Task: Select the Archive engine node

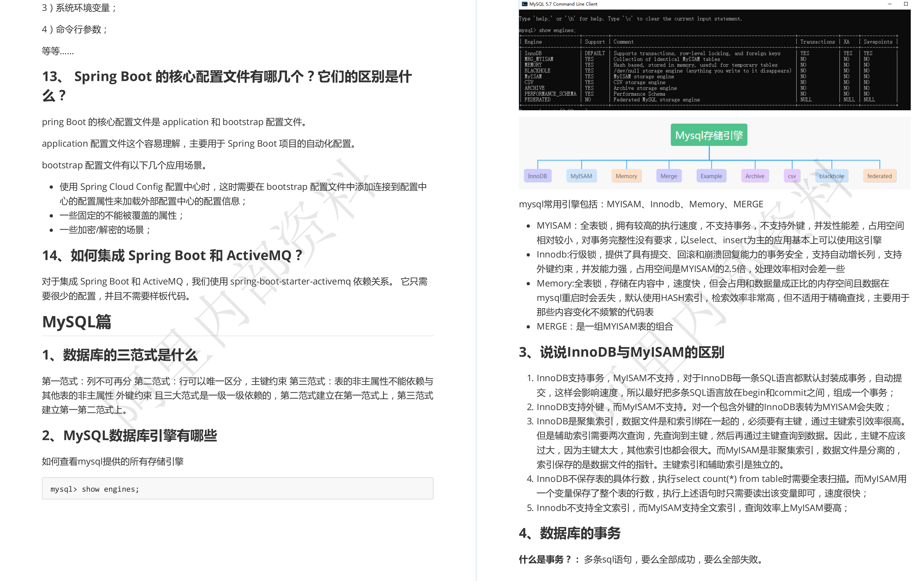Action: 755,176
